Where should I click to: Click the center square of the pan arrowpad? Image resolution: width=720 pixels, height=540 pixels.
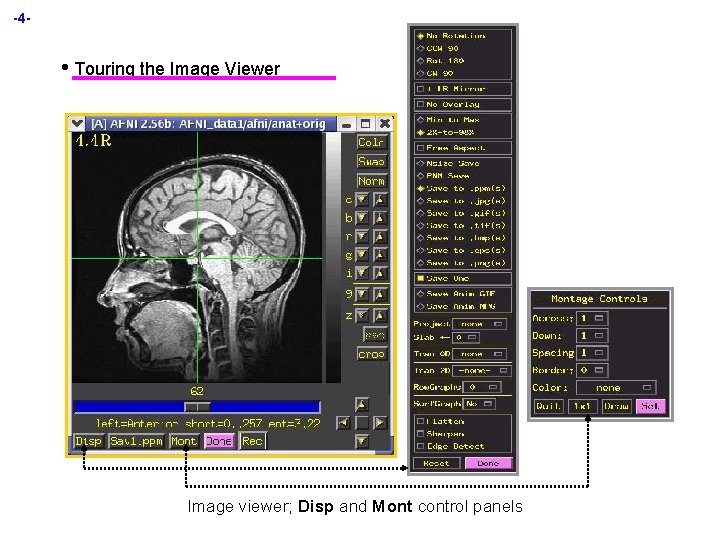(362, 422)
